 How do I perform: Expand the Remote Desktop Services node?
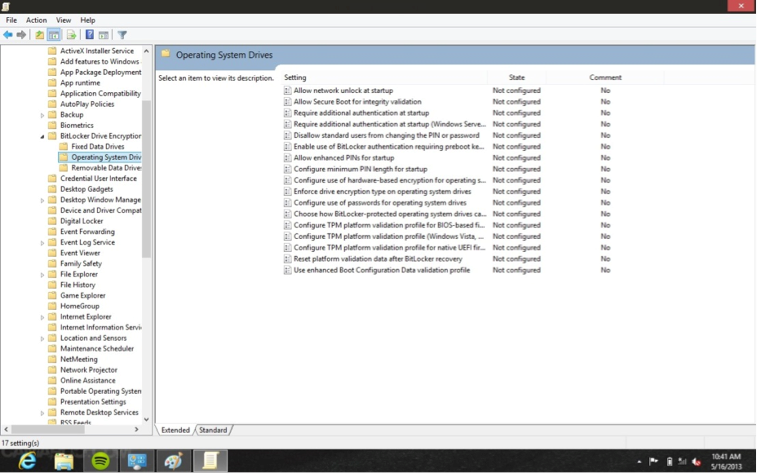pos(42,413)
